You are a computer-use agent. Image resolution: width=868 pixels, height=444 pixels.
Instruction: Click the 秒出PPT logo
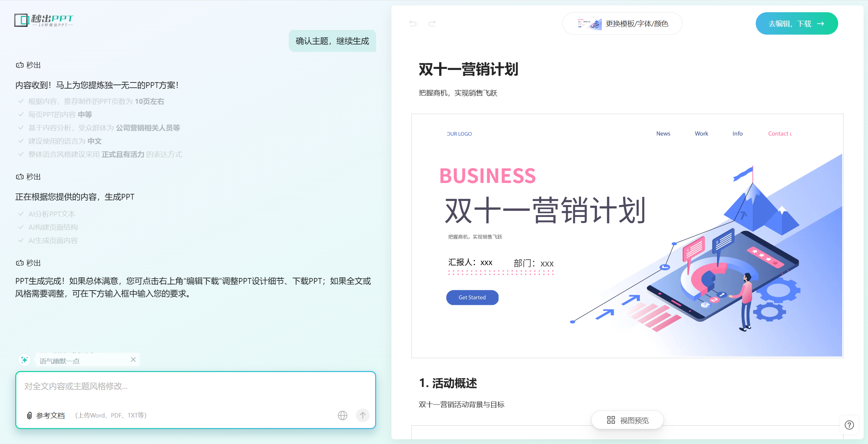click(x=44, y=20)
